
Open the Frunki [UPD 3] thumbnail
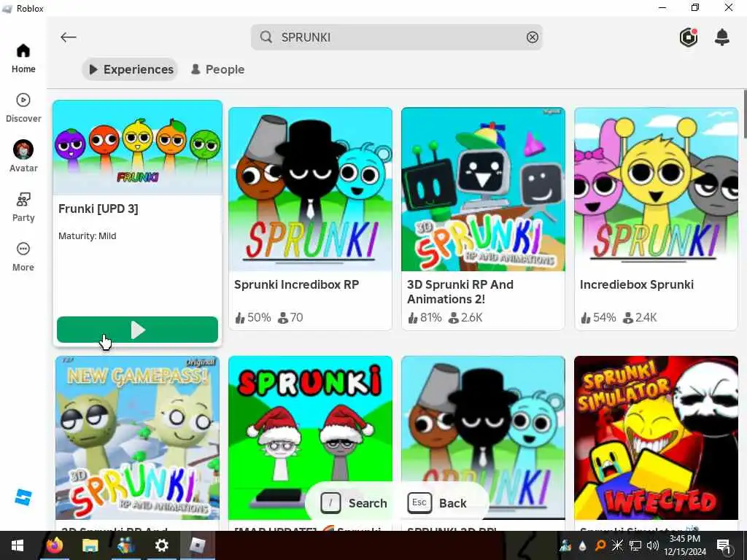pyautogui.click(x=137, y=147)
